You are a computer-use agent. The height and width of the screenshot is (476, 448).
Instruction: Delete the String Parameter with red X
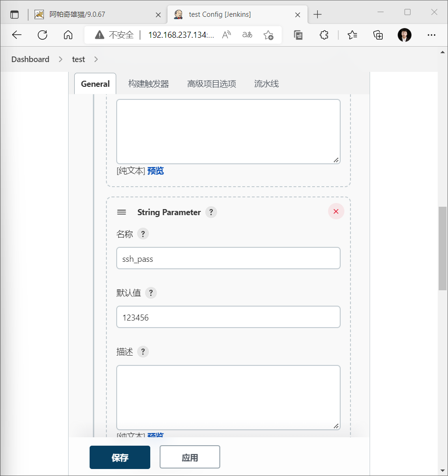336,211
